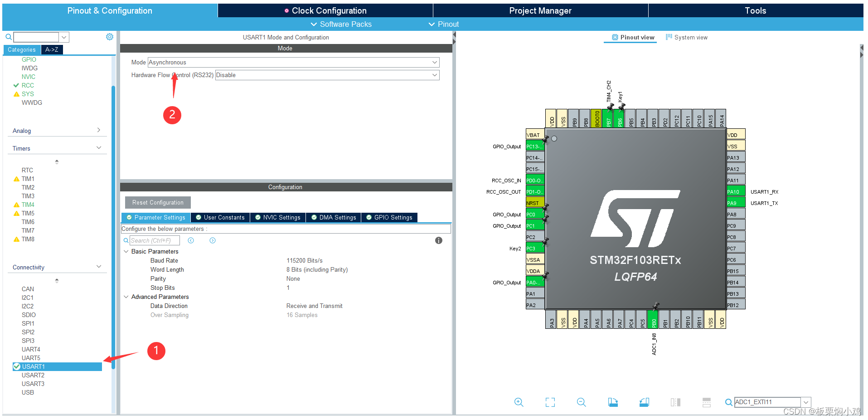The width and height of the screenshot is (868, 420).
Task: Open the DMA Settings tab
Action: click(334, 217)
